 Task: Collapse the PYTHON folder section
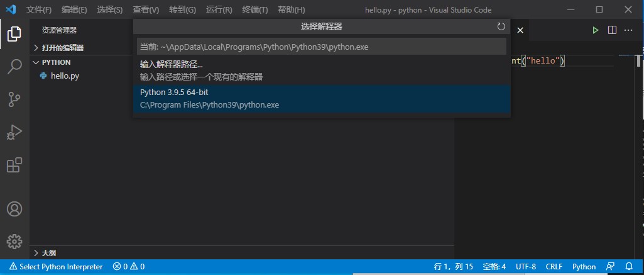pyautogui.click(x=56, y=62)
